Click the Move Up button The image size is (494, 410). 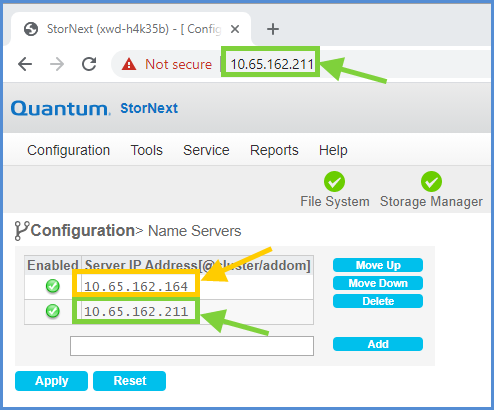point(378,265)
